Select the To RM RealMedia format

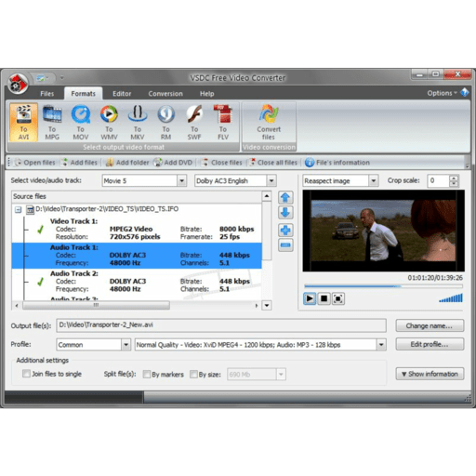click(165, 122)
